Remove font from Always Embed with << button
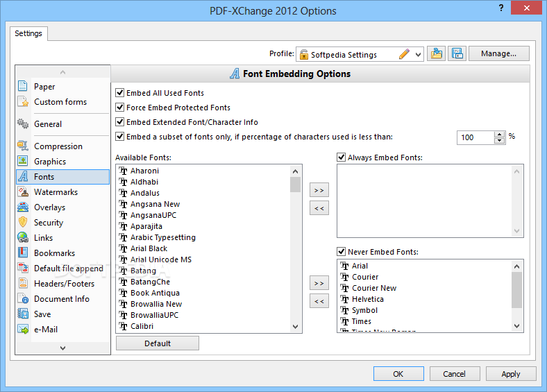 (x=319, y=208)
